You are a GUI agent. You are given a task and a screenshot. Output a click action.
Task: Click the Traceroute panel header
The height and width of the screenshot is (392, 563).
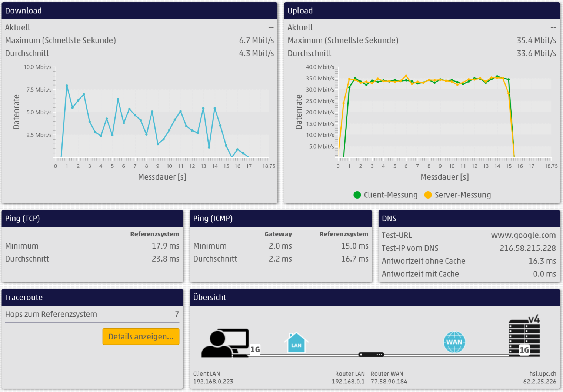[92, 298]
